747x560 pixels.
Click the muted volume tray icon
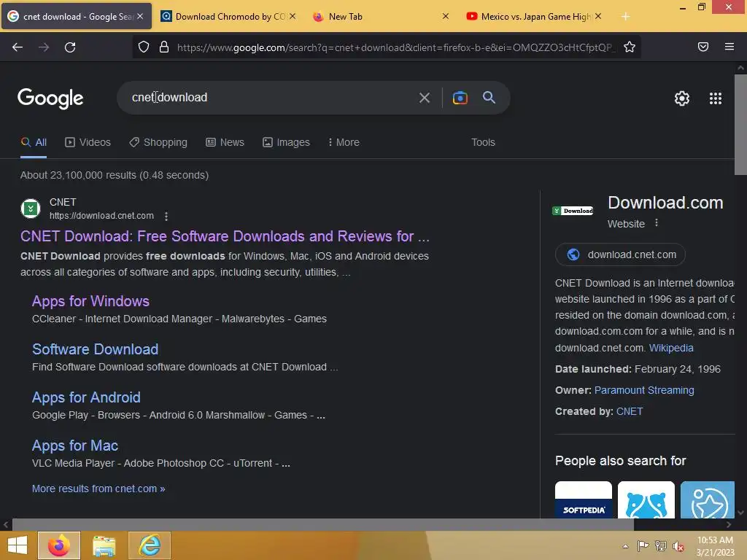point(678,546)
